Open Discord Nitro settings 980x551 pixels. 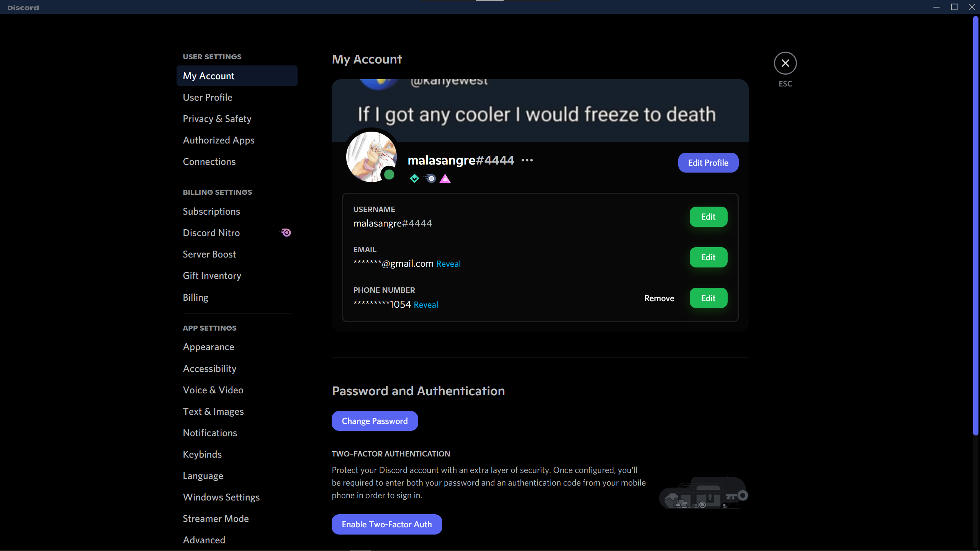coord(237,233)
